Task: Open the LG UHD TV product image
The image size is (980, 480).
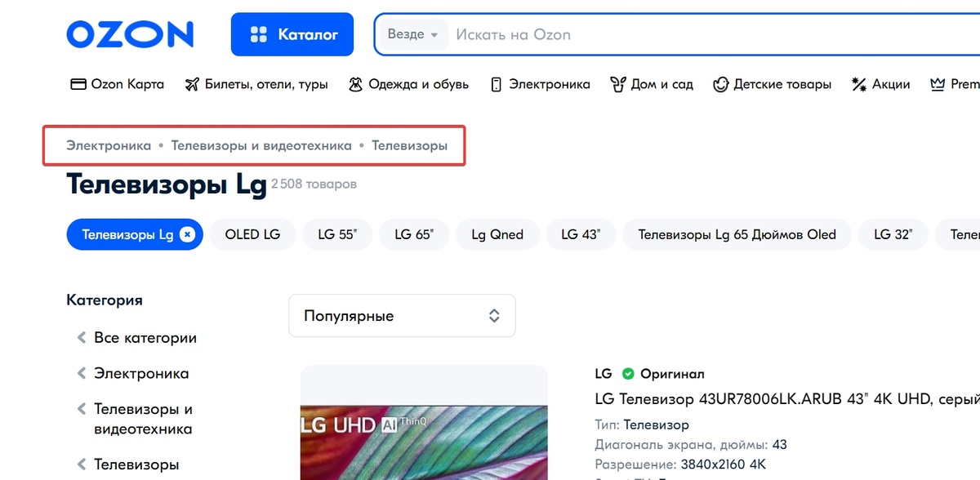Action: point(424,423)
